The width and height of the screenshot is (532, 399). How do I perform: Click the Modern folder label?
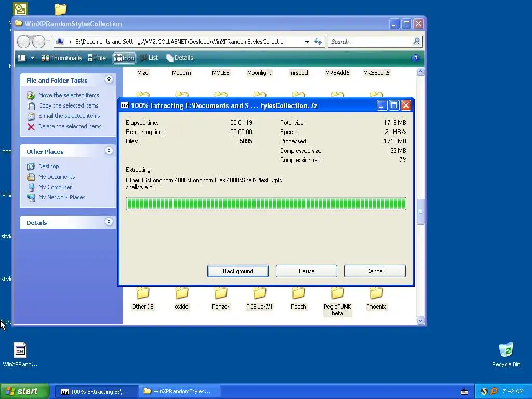coord(181,73)
